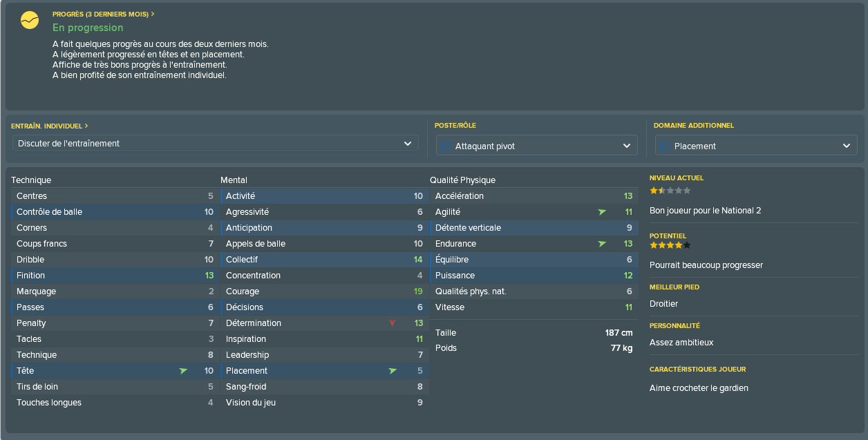Click the Niveau actuel star rating

pyautogui.click(x=670, y=191)
